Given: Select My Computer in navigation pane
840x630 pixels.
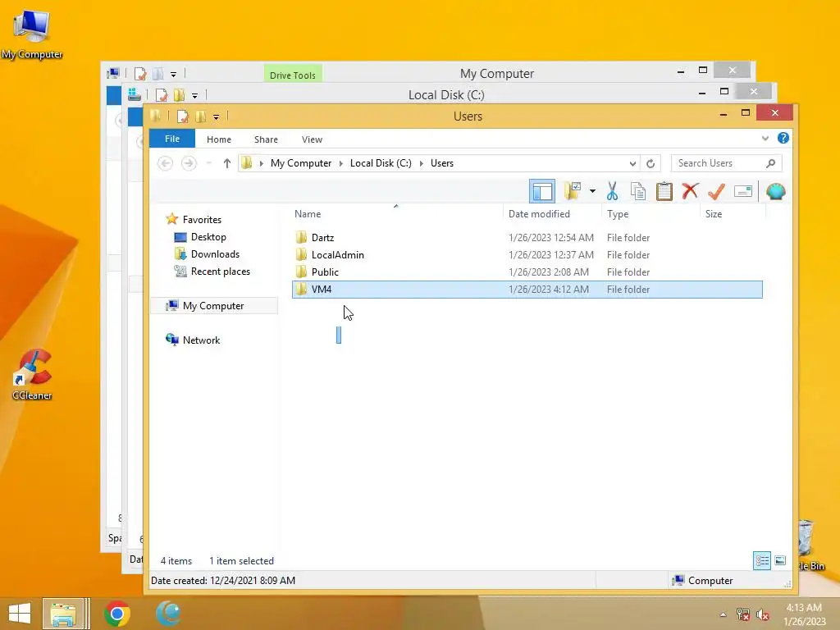Looking at the screenshot, I should tap(213, 305).
